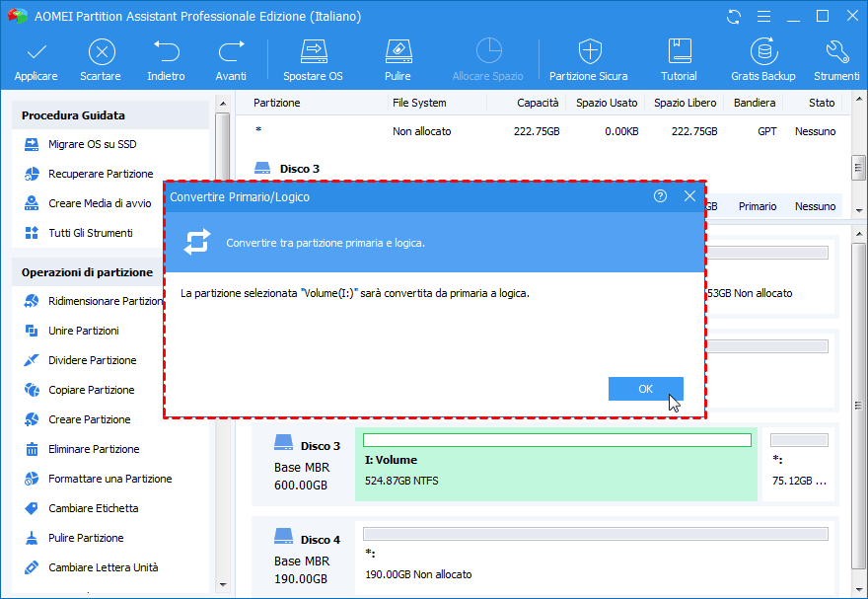This screenshot has height=599, width=868.
Task: Choose Cambiare Etichetta operation
Action: [x=94, y=508]
